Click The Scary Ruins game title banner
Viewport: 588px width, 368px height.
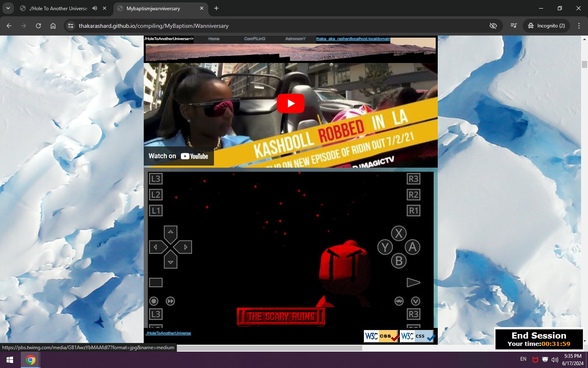[281, 316]
